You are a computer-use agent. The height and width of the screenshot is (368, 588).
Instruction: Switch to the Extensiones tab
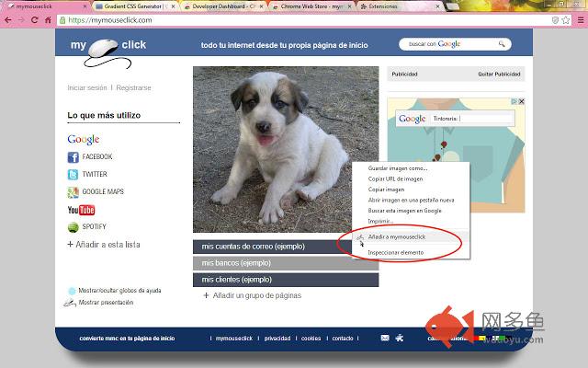click(400, 6)
